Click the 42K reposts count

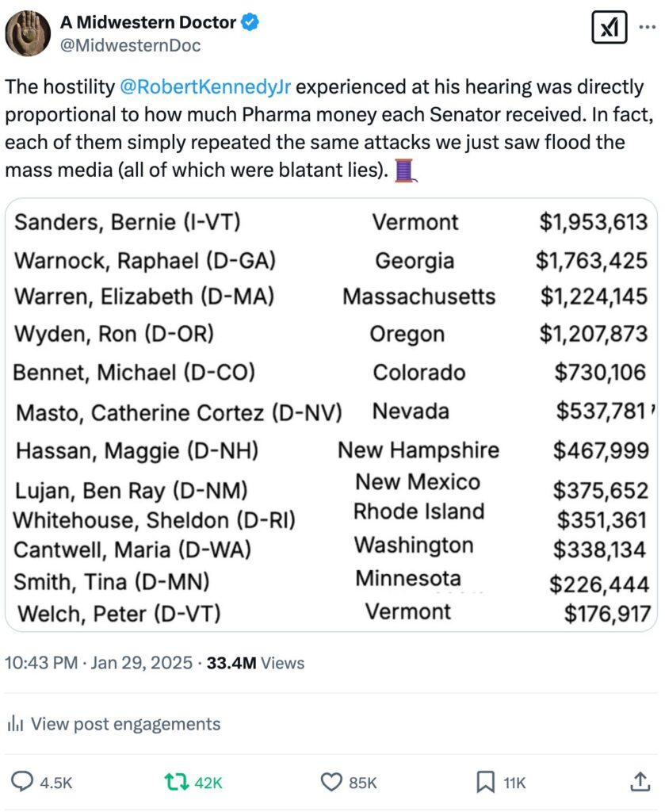[x=208, y=783]
